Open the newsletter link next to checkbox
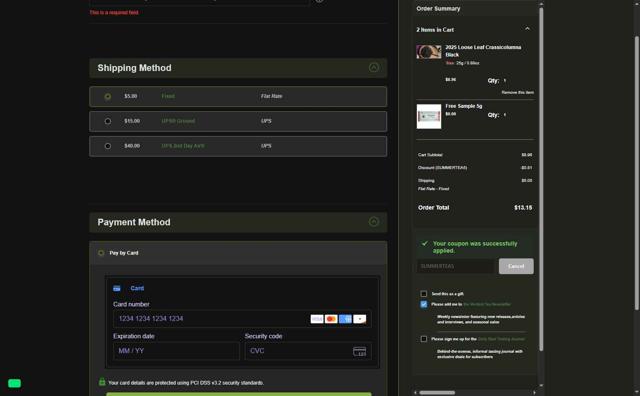This screenshot has height=396, width=640. [x=487, y=305]
